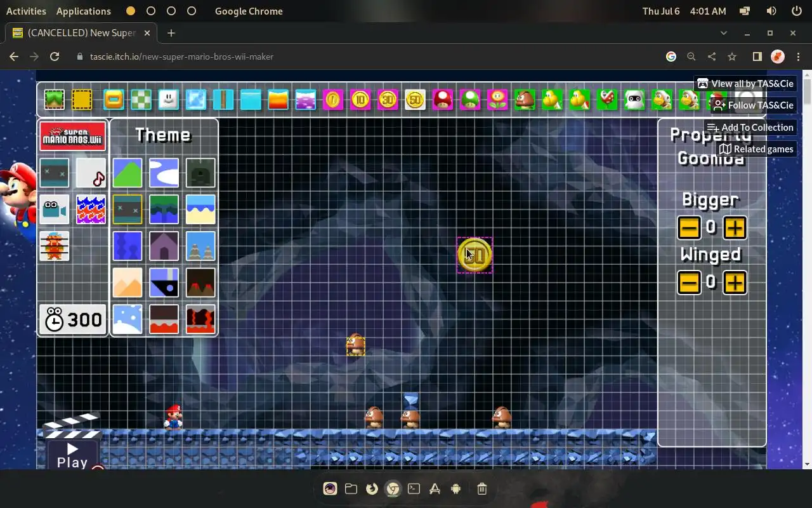Open the music note settings

91,173
